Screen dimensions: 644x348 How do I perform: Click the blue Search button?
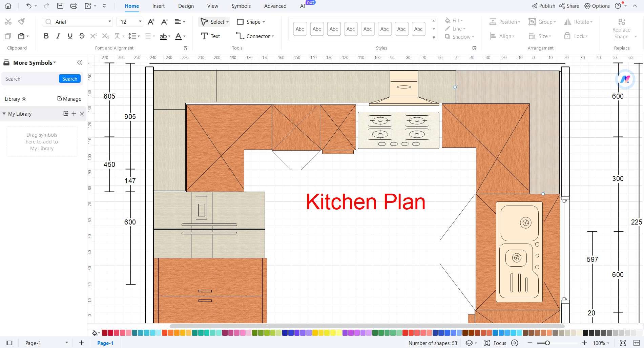pyautogui.click(x=69, y=79)
